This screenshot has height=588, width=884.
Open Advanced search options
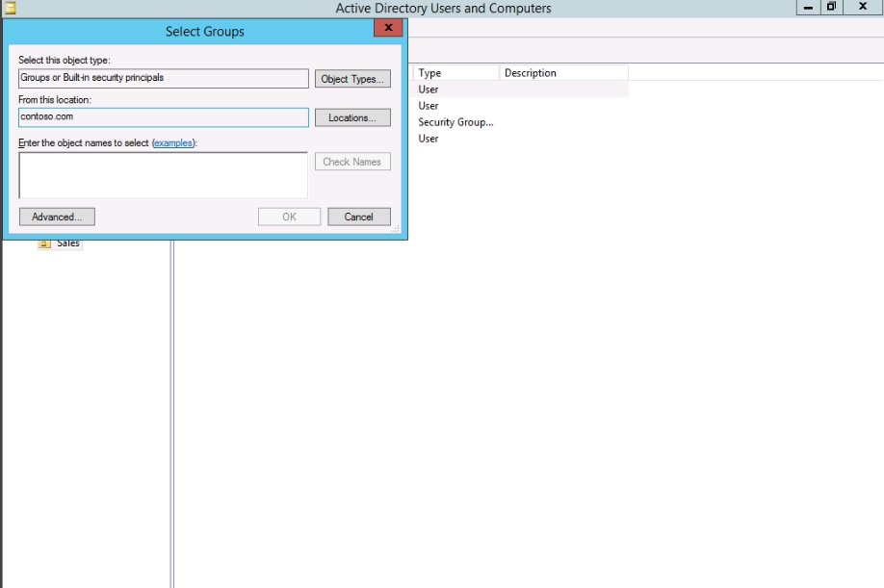tap(57, 217)
